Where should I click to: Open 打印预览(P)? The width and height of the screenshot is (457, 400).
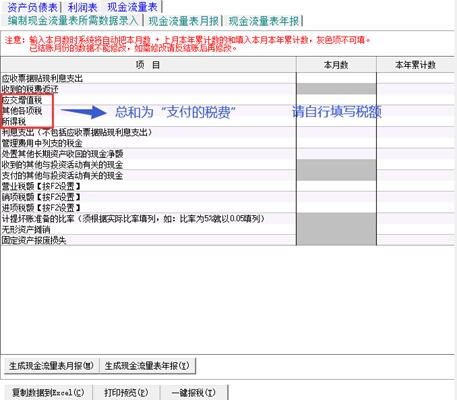click(x=126, y=392)
